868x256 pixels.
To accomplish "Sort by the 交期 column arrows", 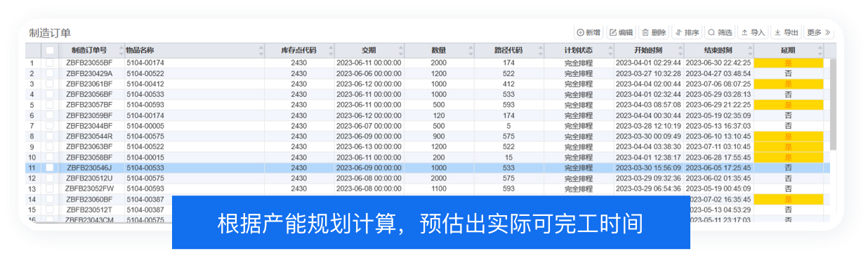I will coord(401,50).
